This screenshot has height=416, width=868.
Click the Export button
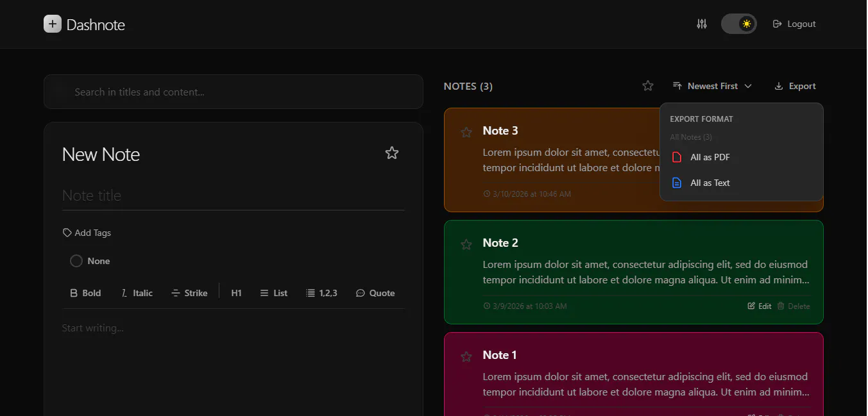pos(796,86)
